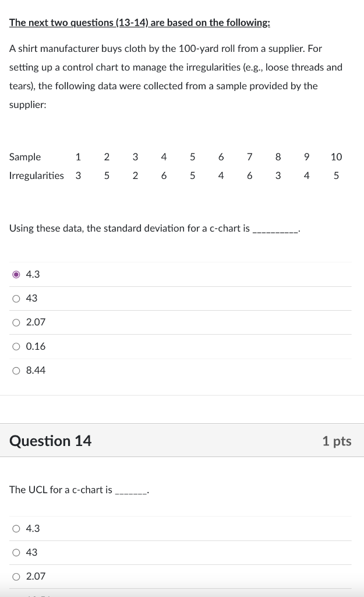Click the Irregularities row label
This screenshot has width=364, height=597.
coord(36,175)
